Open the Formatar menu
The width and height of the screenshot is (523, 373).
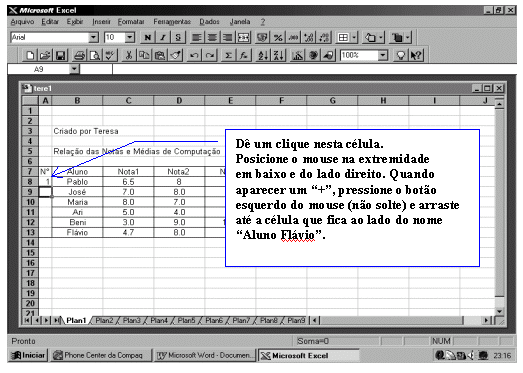(131, 22)
